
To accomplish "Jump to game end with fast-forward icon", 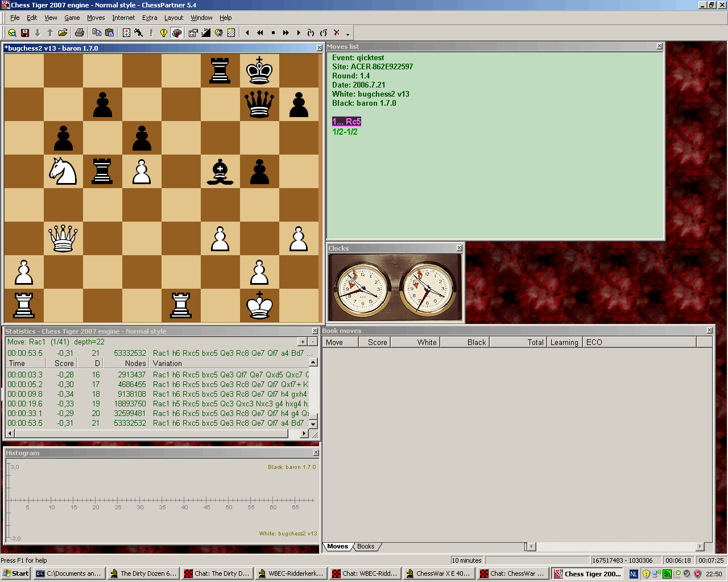I will (x=286, y=33).
